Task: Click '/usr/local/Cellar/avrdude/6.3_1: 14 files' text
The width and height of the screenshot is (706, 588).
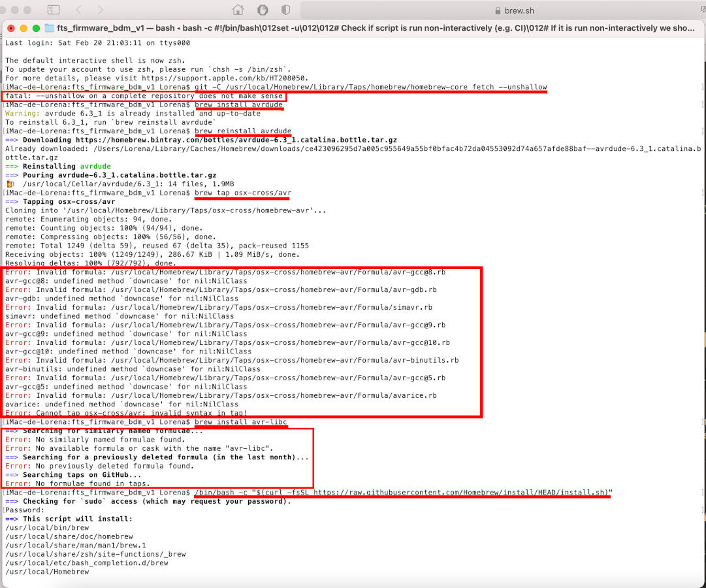Action: point(128,184)
